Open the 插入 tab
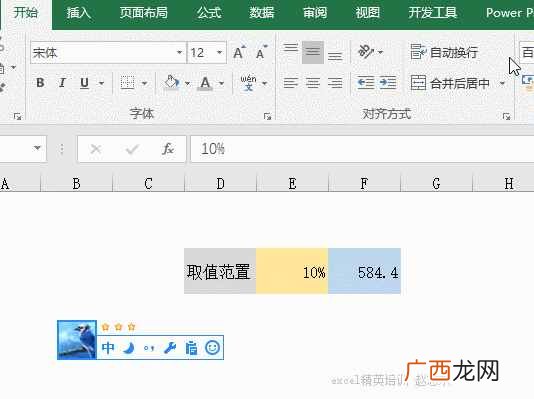534x399 pixels. click(79, 13)
